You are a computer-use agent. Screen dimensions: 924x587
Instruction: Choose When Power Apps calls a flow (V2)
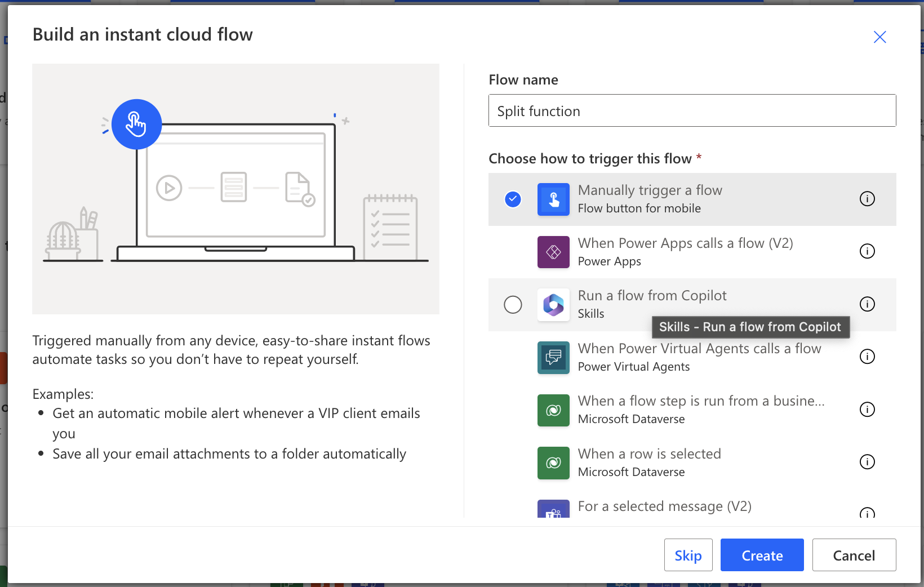(685, 243)
